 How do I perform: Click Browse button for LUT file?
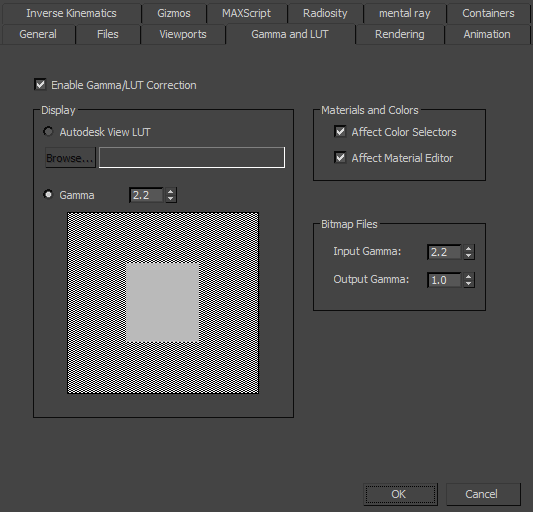70,158
